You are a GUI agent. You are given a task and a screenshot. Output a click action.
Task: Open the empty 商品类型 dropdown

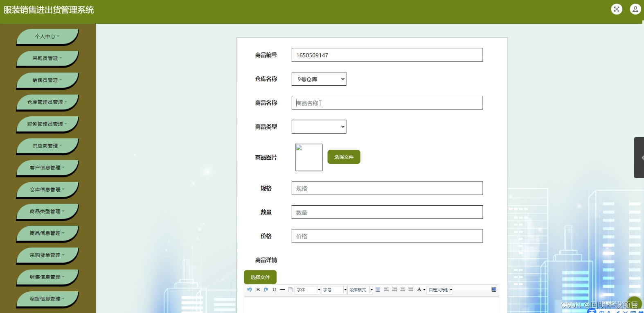click(x=319, y=127)
